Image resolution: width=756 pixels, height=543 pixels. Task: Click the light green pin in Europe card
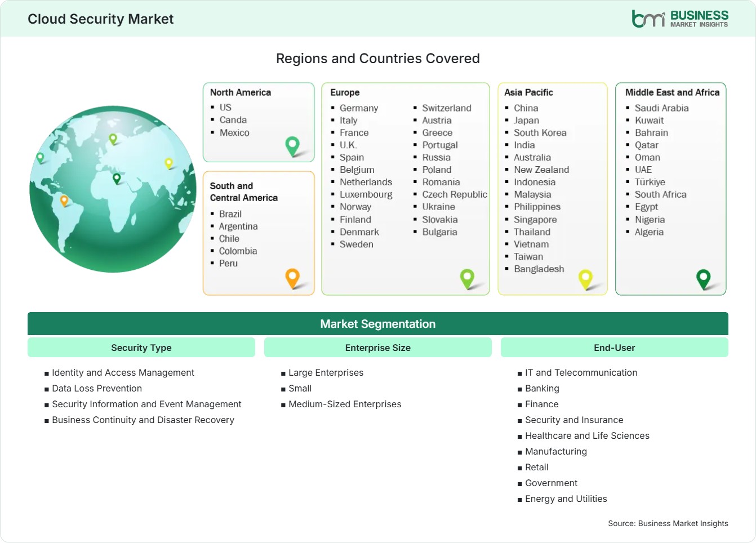point(467,279)
